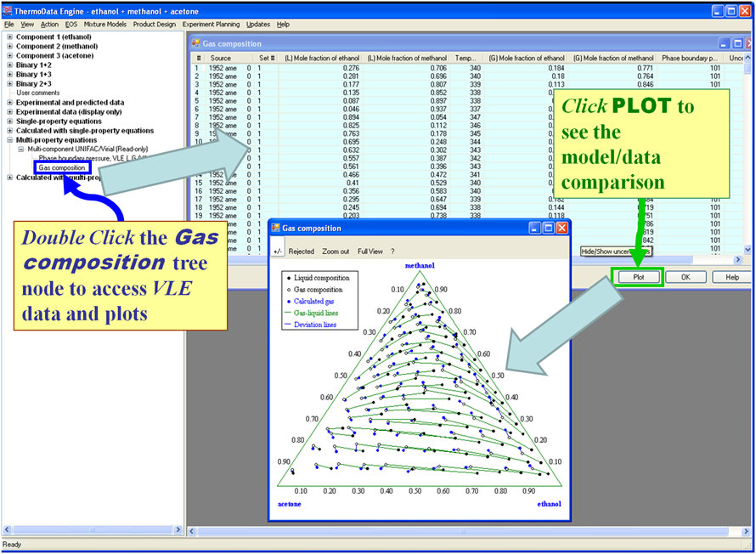Expand the Binary 1+3 node
This screenshot has width=756, height=554.
pyautogui.click(x=9, y=74)
